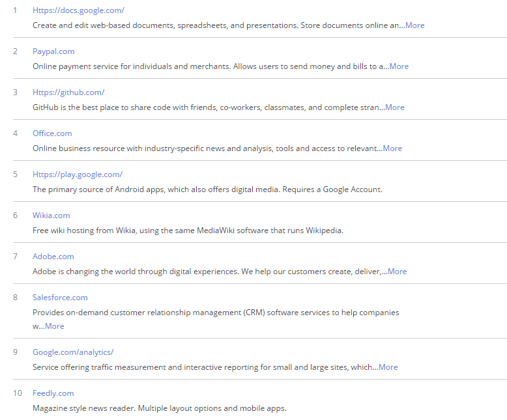Click text 'Provides on-demand customer relationship management'

click(x=137, y=313)
